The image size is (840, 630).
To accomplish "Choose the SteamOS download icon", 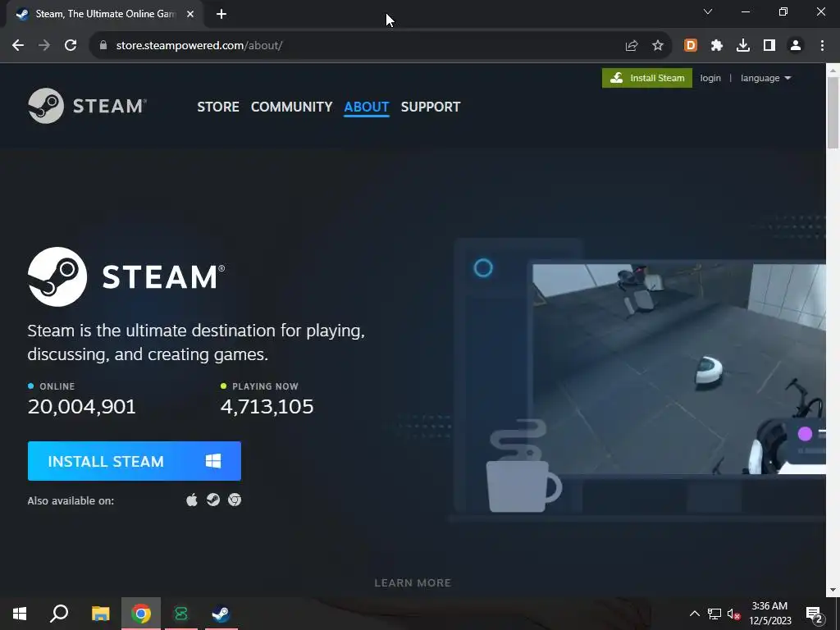I will (213, 500).
